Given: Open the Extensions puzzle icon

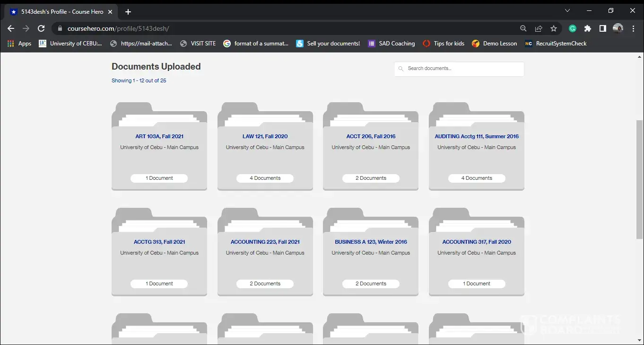Looking at the screenshot, I should pos(587,28).
